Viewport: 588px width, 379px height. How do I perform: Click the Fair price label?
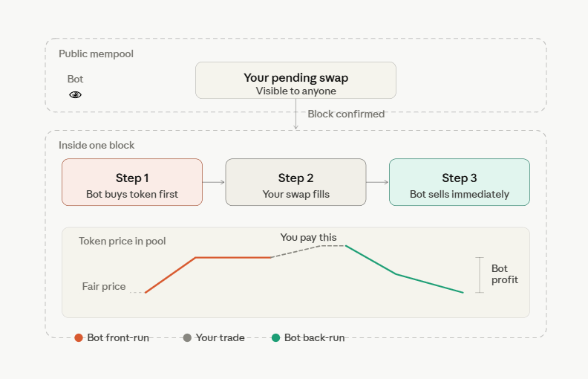(x=104, y=286)
